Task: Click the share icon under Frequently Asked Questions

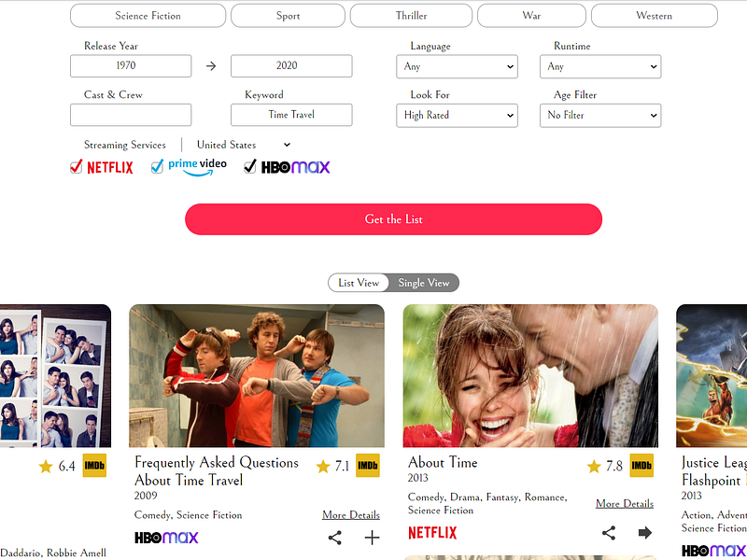Action: (x=334, y=538)
